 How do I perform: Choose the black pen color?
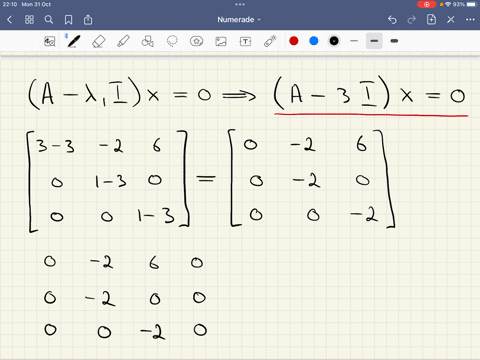334,41
